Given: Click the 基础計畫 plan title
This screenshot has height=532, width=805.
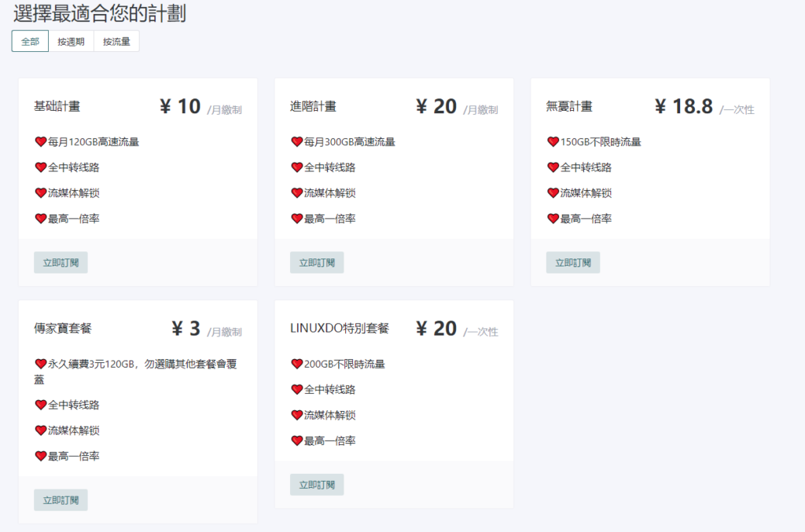Looking at the screenshot, I should click(x=57, y=106).
